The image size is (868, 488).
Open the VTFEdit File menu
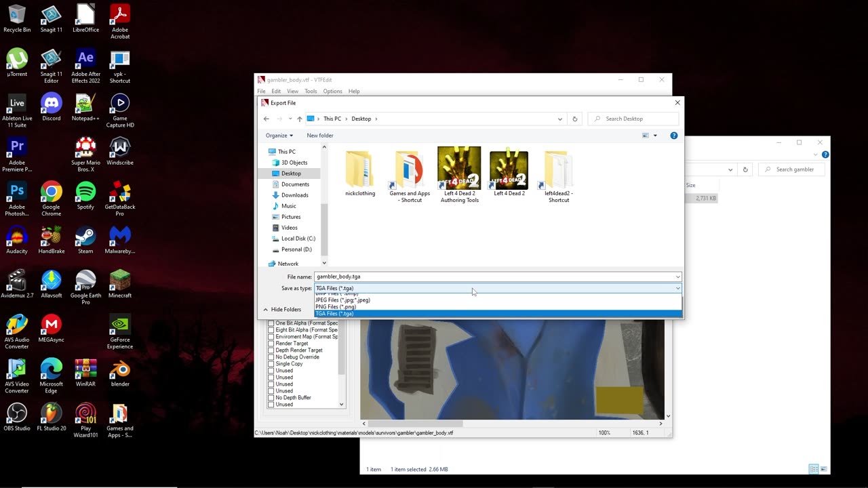click(x=261, y=91)
